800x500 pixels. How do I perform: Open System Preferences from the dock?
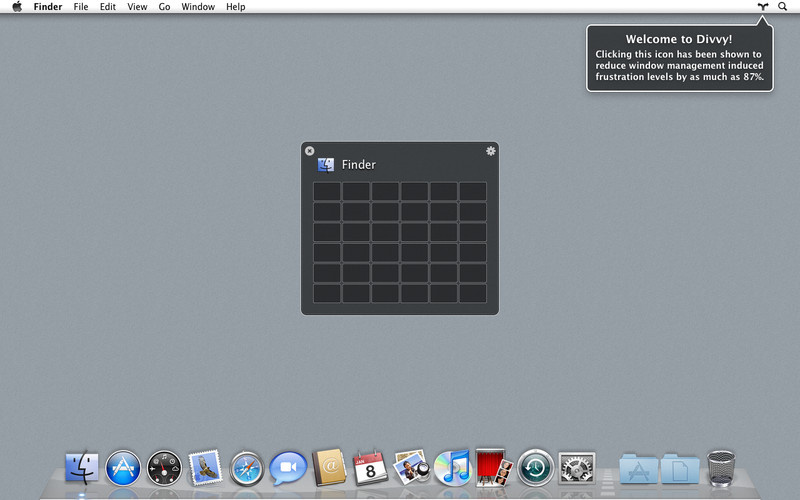point(577,467)
